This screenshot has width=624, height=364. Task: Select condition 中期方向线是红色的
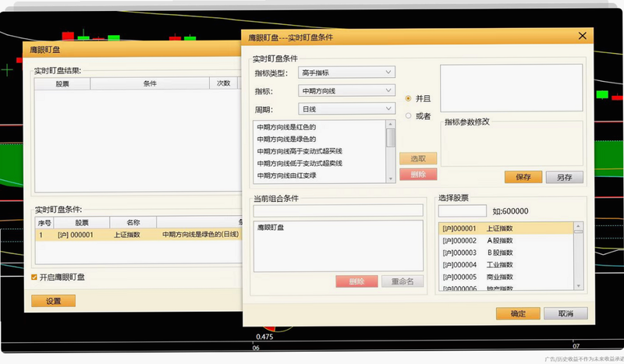click(x=320, y=127)
